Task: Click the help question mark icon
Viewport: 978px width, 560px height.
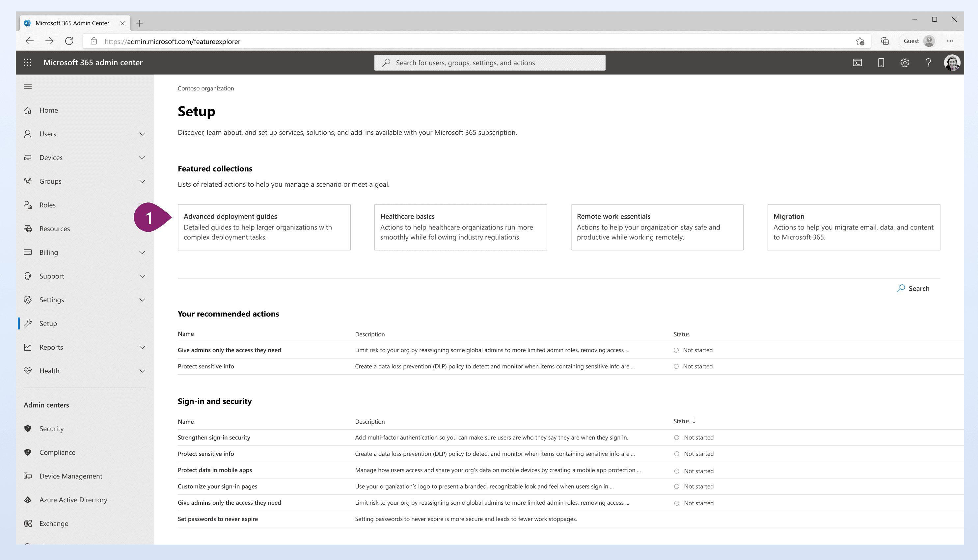Action: pyautogui.click(x=928, y=63)
